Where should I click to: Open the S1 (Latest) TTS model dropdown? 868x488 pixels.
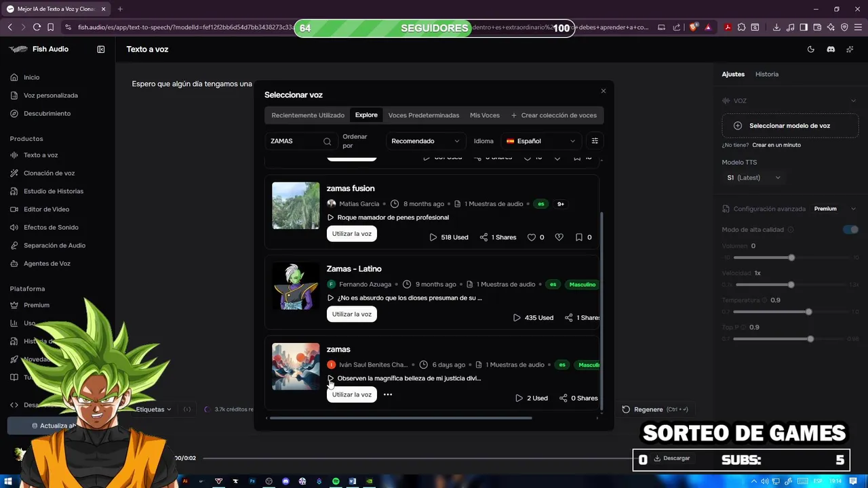pos(754,178)
